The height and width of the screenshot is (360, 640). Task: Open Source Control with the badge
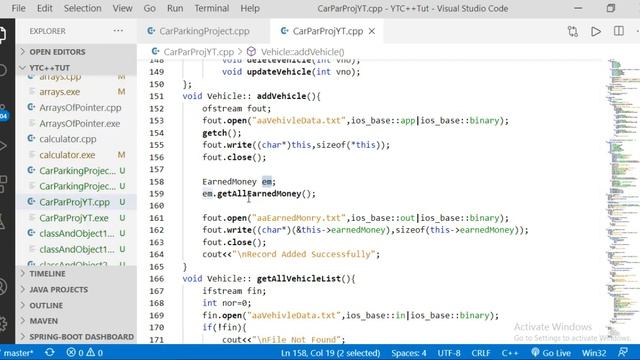[3, 113]
